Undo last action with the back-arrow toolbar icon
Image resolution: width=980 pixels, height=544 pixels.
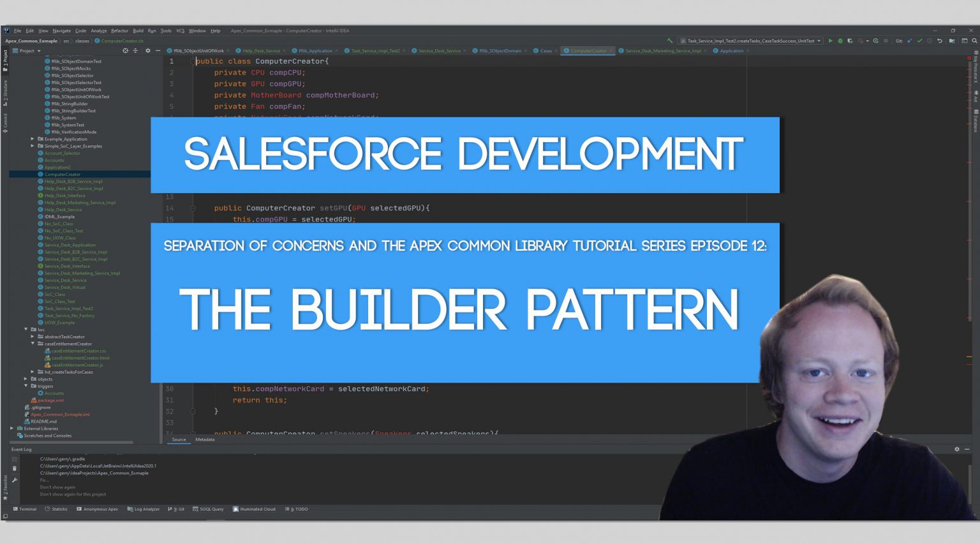(940, 40)
